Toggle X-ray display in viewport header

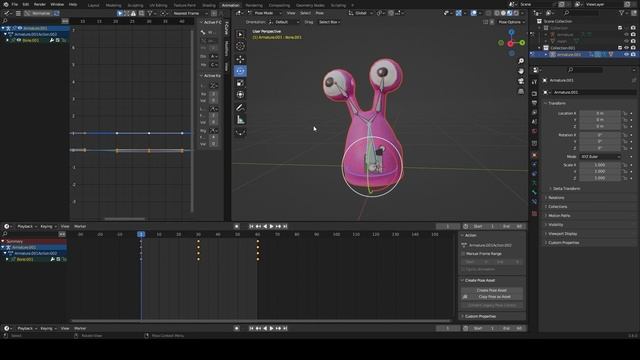point(489,13)
